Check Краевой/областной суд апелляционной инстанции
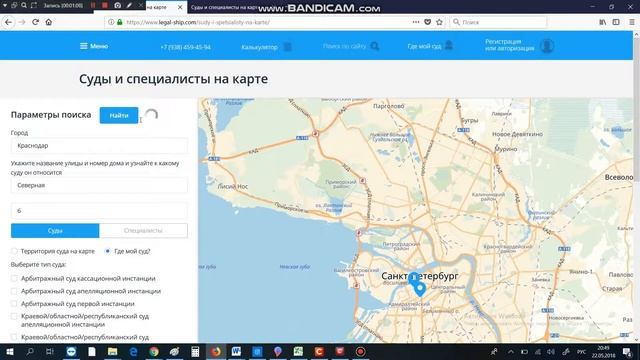This screenshot has height=360, width=640. (14, 316)
